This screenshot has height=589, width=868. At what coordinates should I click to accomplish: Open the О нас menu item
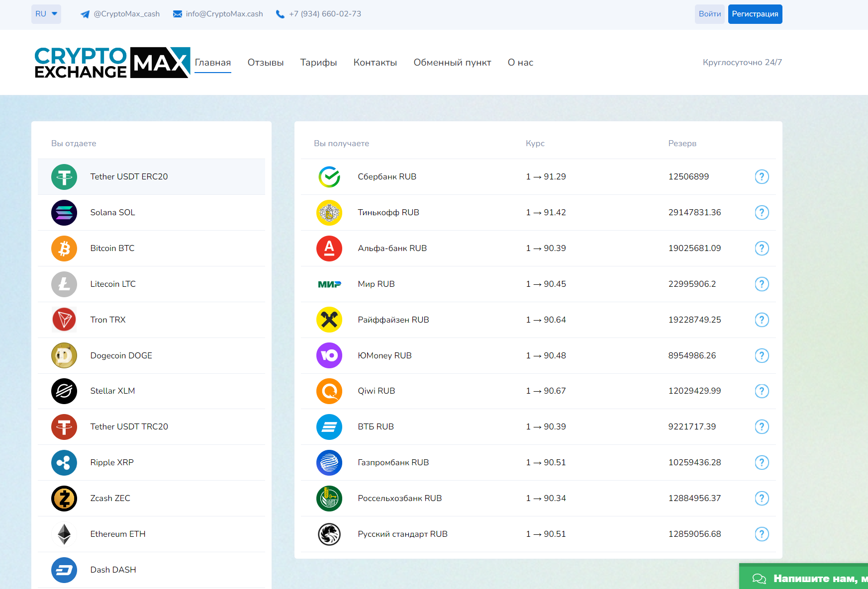click(x=520, y=63)
